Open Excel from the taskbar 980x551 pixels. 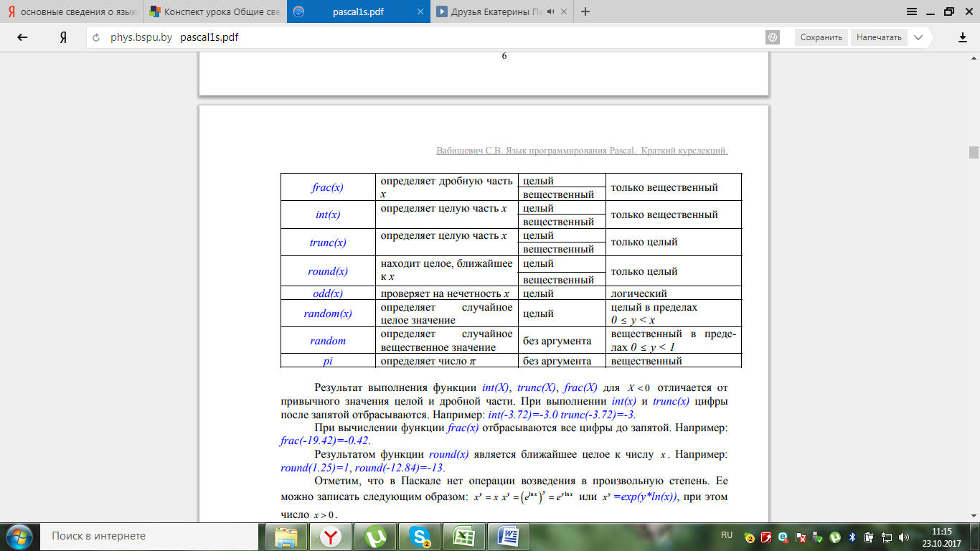point(463,536)
